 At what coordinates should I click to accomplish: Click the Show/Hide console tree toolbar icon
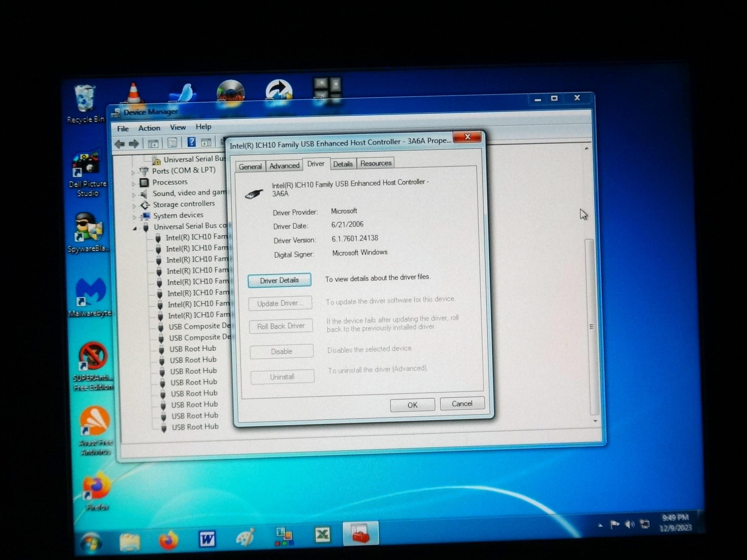click(x=153, y=143)
